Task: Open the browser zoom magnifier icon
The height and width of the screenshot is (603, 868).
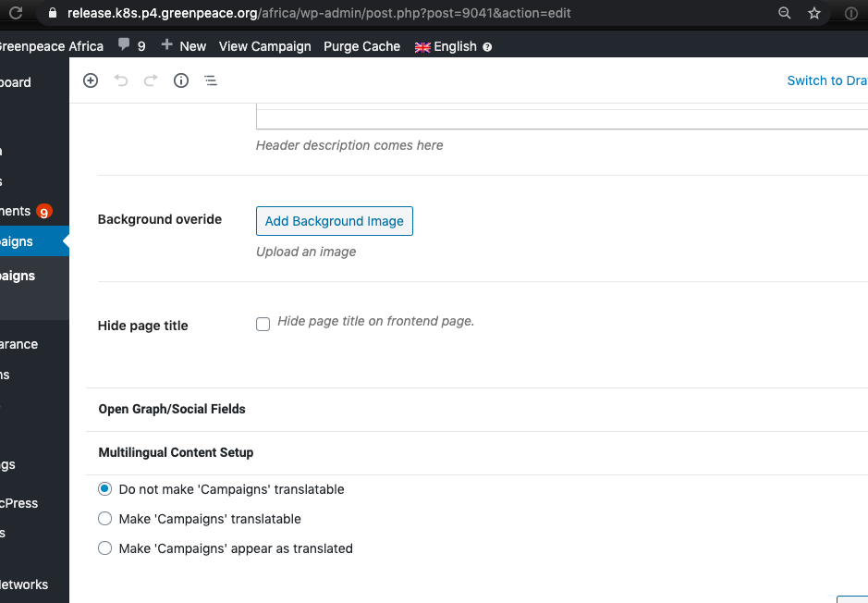Action: pyautogui.click(x=785, y=13)
